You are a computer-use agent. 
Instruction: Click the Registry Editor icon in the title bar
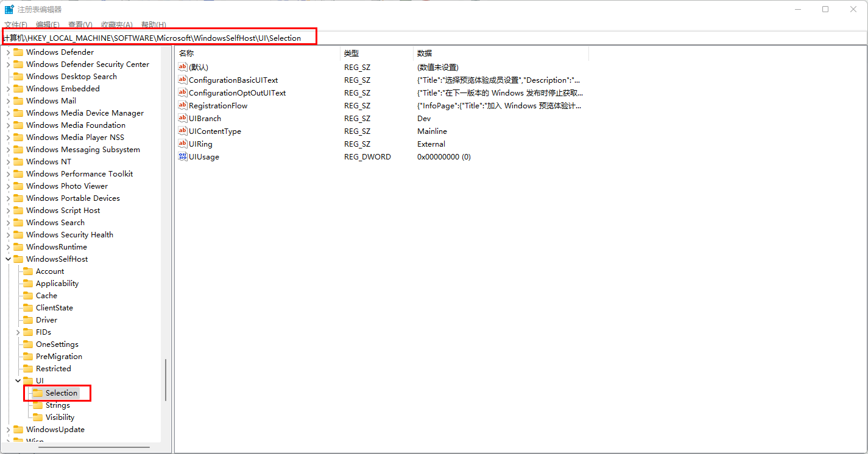click(9, 9)
